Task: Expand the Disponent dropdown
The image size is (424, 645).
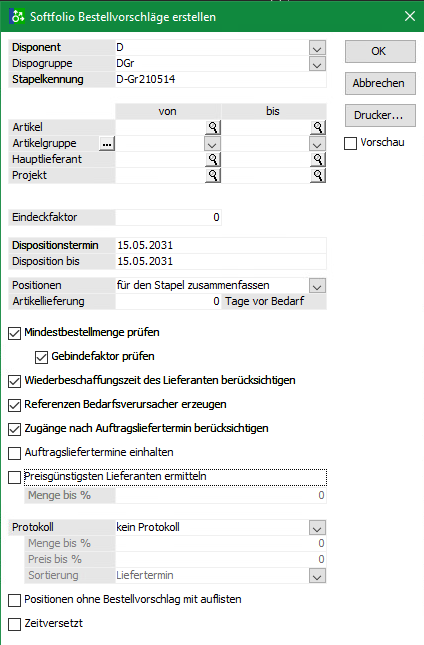Action: [317, 48]
